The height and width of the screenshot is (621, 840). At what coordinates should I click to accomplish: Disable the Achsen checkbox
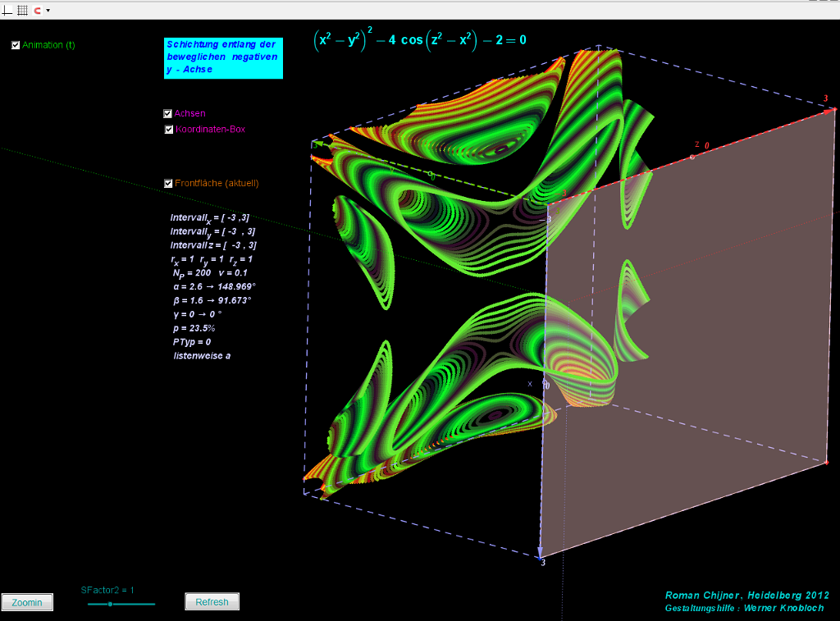[x=168, y=114]
